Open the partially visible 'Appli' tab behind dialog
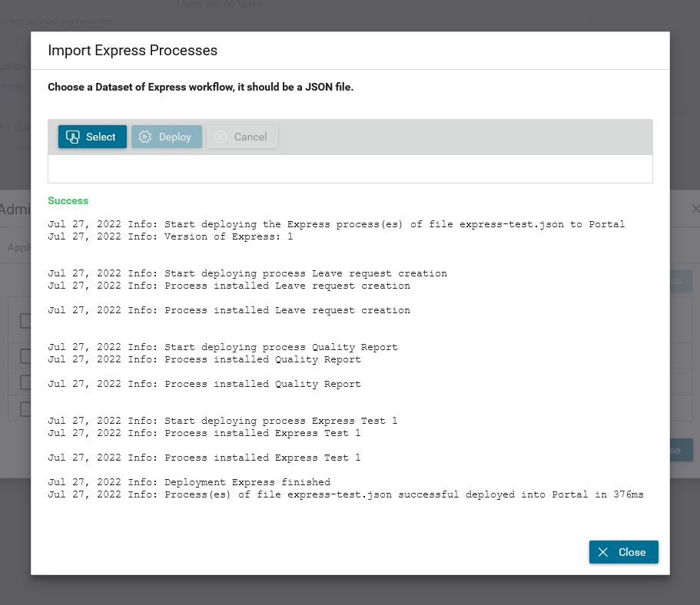Viewport: 700px width, 605px height. (x=19, y=248)
